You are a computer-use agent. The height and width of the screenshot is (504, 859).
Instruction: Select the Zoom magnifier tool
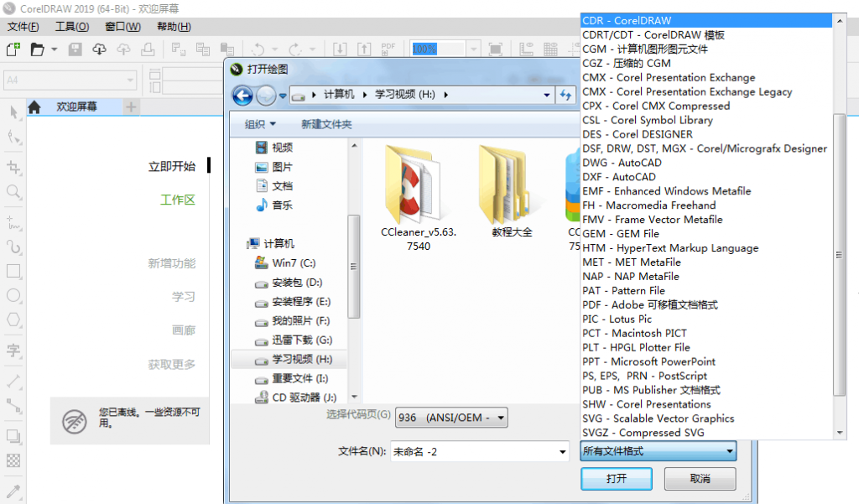(x=13, y=192)
